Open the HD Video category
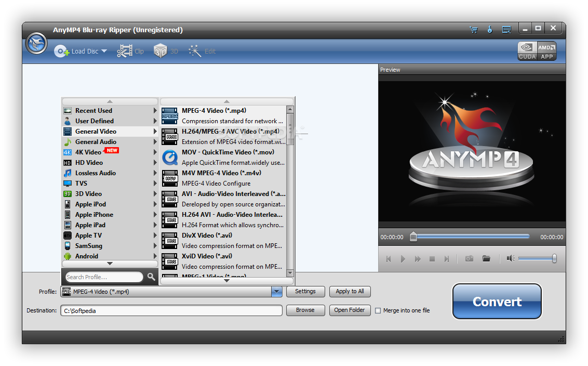 [x=110, y=163]
